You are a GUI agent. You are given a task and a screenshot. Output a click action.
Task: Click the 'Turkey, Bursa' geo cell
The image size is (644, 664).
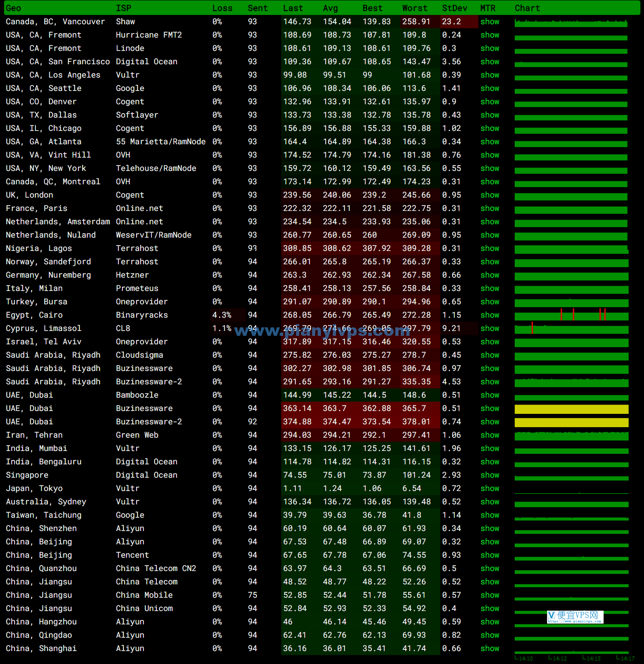click(36, 302)
